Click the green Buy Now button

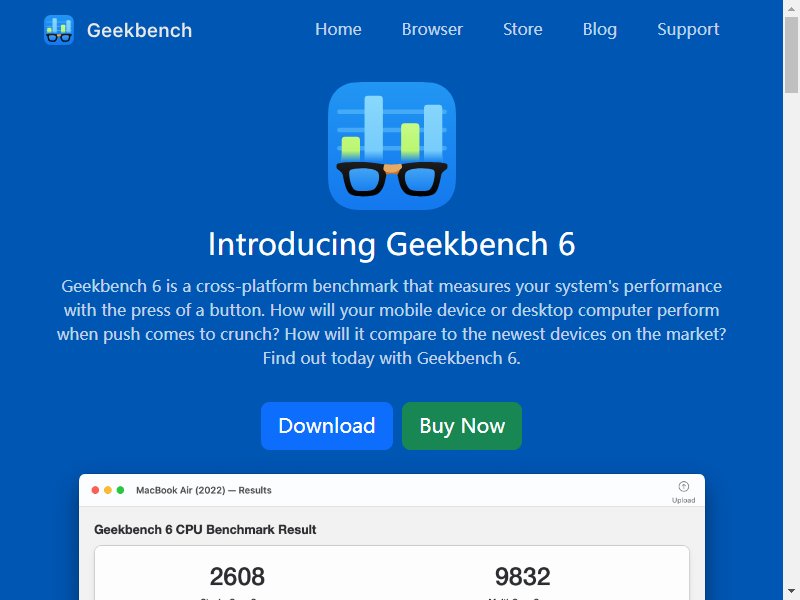point(462,426)
